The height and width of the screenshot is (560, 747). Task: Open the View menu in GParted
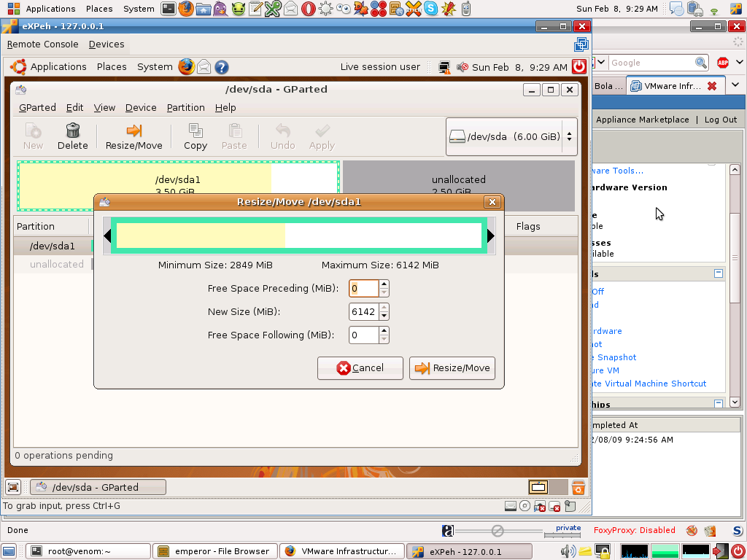click(104, 108)
